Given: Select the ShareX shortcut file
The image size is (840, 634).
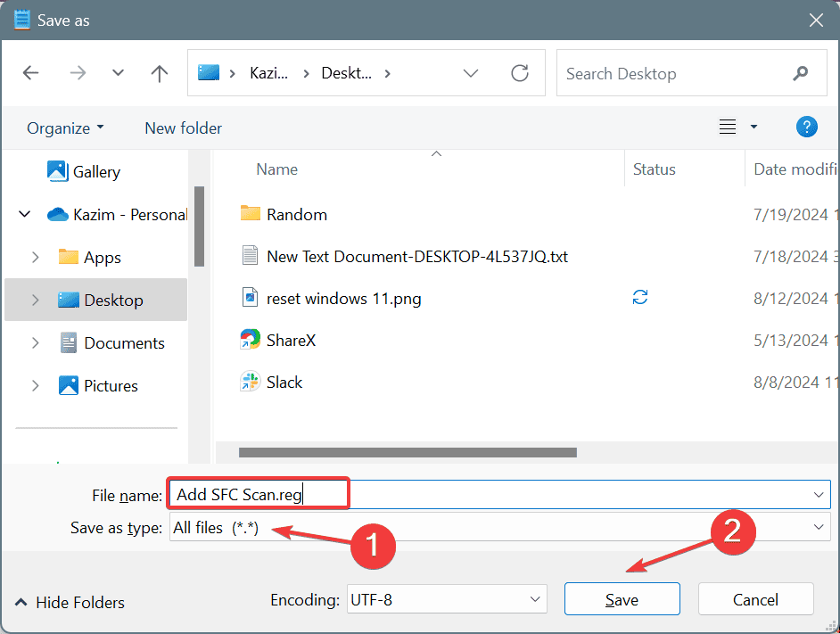Looking at the screenshot, I should [x=291, y=340].
